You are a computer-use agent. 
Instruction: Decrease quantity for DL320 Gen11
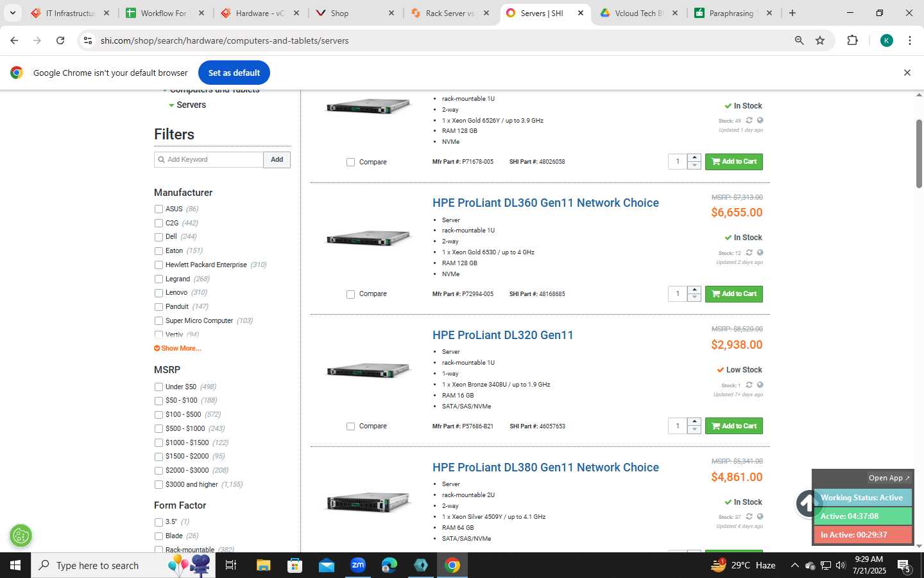pos(694,430)
